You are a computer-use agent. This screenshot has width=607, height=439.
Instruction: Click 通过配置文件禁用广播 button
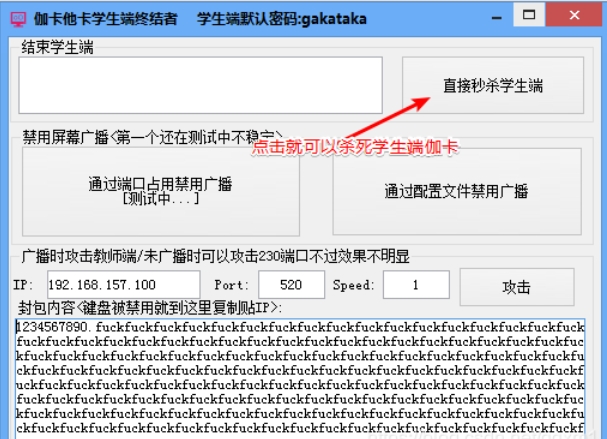pyautogui.click(x=457, y=192)
